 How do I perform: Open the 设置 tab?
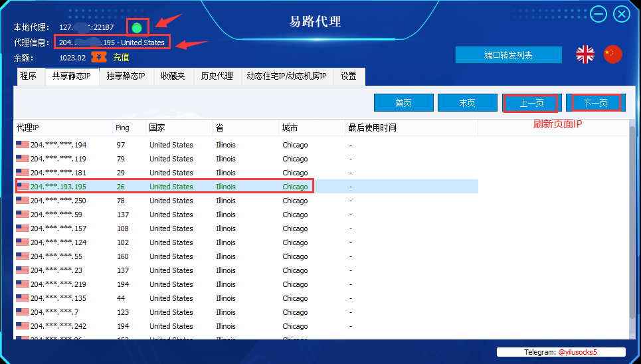click(349, 76)
